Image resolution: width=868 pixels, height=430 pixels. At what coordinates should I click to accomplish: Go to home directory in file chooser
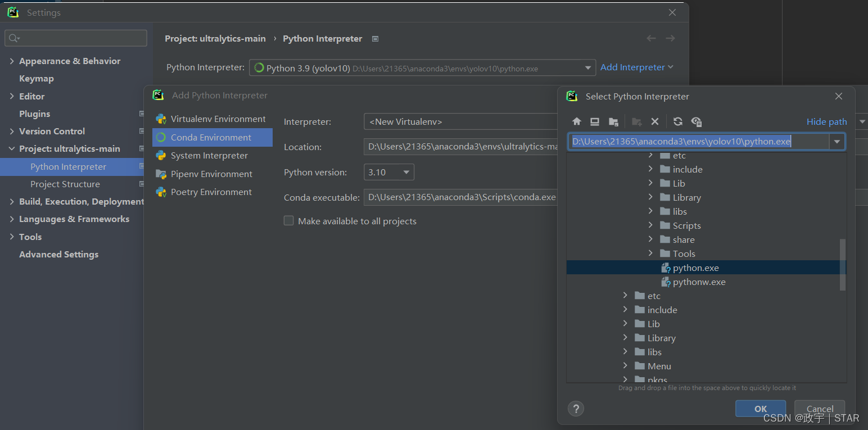pyautogui.click(x=576, y=121)
